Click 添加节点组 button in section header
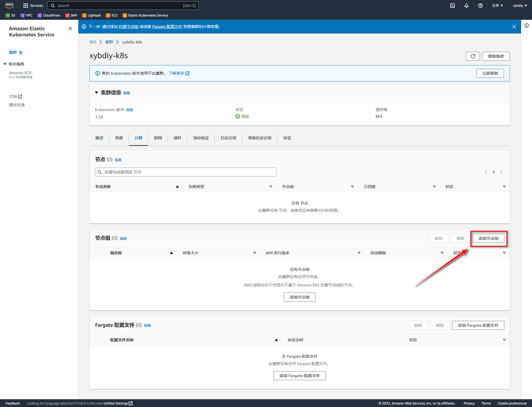This screenshot has width=532, height=407. (488, 238)
